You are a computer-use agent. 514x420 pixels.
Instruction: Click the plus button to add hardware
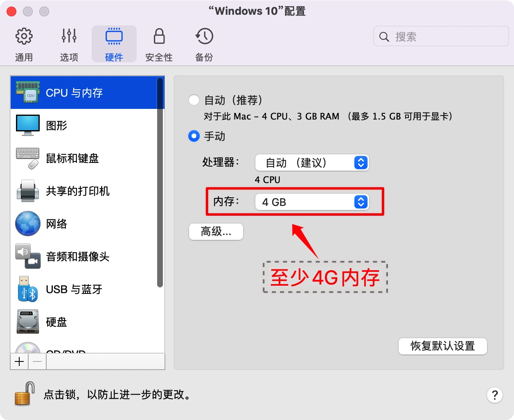click(19, 361)
